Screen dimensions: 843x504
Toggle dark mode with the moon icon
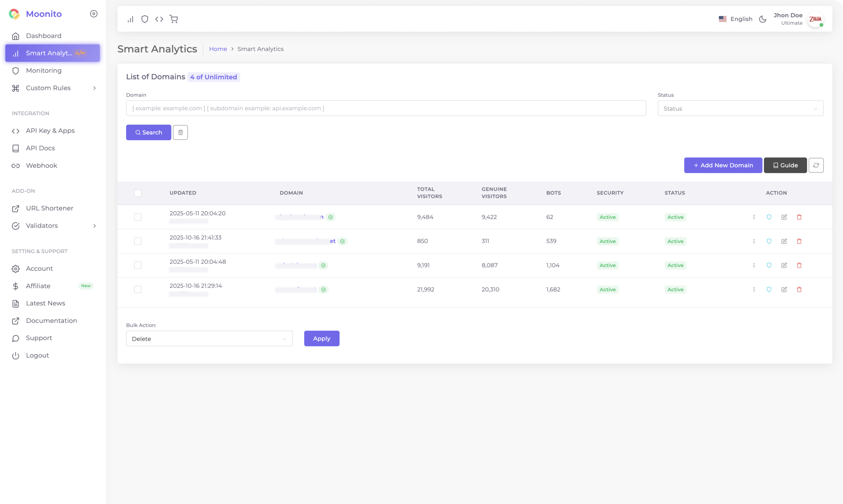(762, 19)
